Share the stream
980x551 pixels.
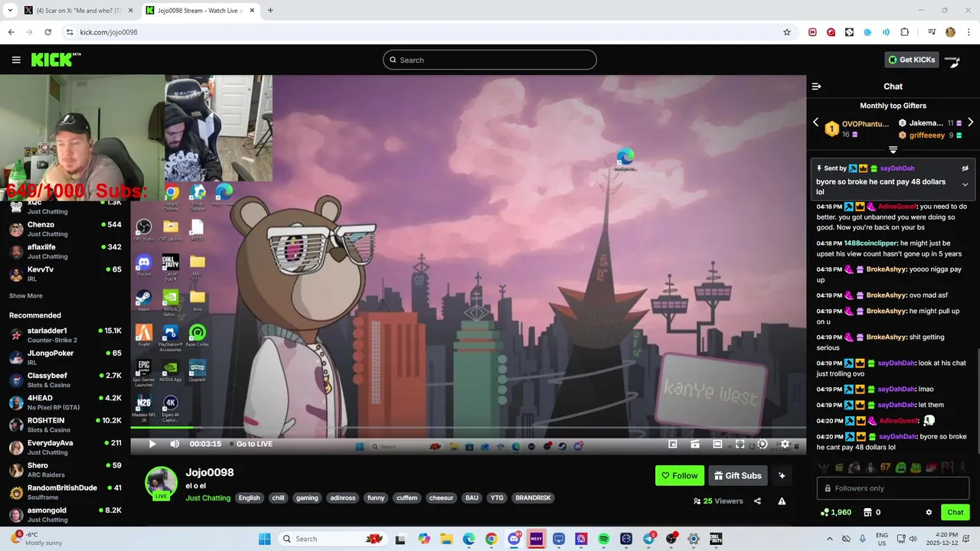757,501
